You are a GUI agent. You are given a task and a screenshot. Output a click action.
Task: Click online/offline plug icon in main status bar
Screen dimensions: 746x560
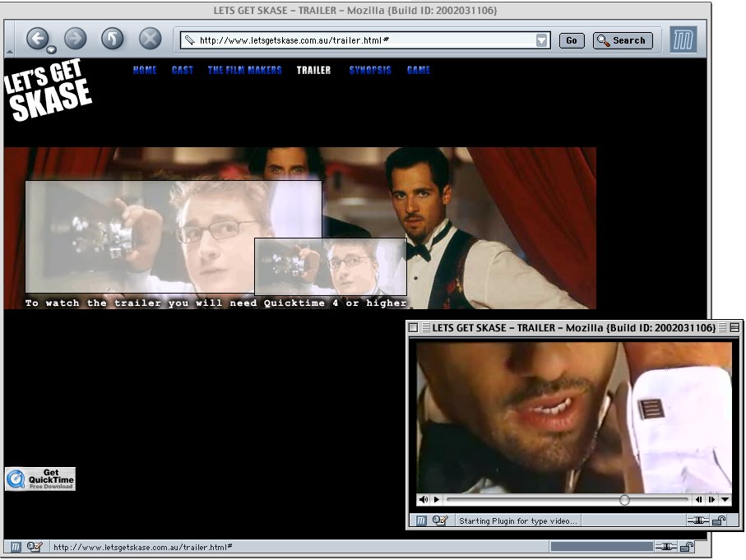tap(666, 547)
